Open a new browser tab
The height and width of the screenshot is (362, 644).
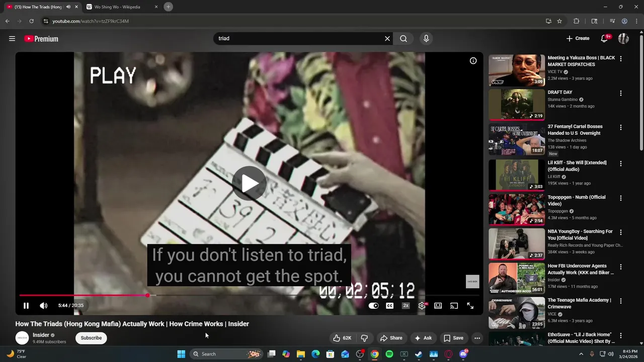pos(169,7)
